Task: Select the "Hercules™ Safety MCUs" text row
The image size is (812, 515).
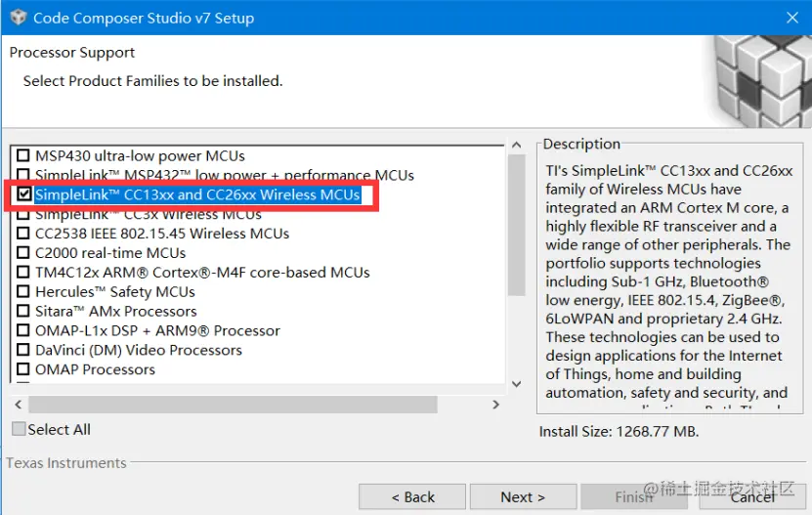Action: [x=115, y=291]
